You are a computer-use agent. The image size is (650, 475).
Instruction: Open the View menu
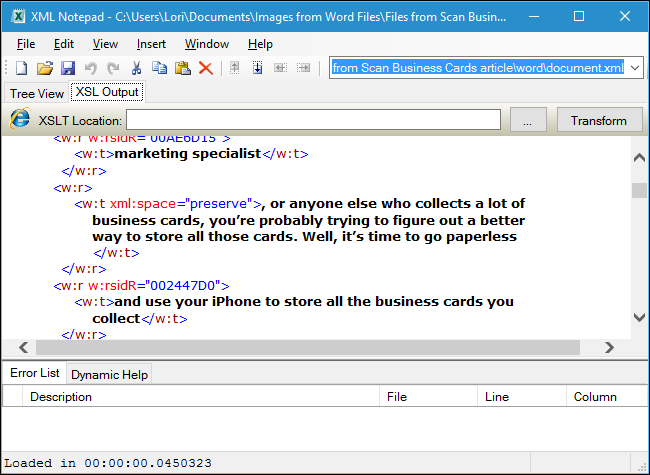[105, 44]
